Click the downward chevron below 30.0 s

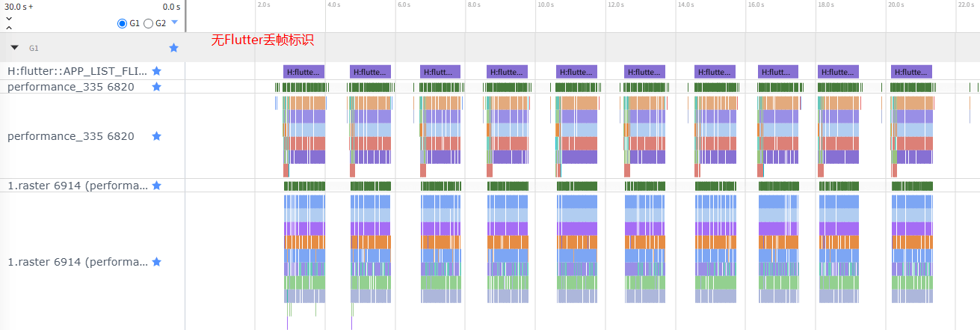pos(9,17)
